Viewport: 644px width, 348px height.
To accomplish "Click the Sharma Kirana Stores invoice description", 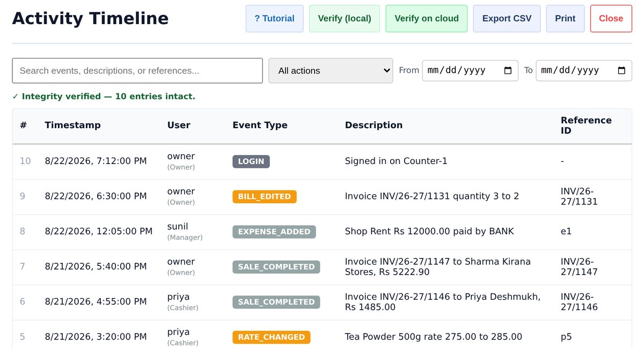I will tap(438, 266).
